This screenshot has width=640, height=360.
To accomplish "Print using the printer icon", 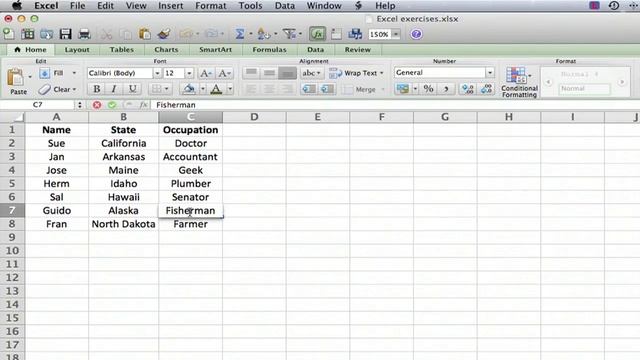I will (84, 34).
